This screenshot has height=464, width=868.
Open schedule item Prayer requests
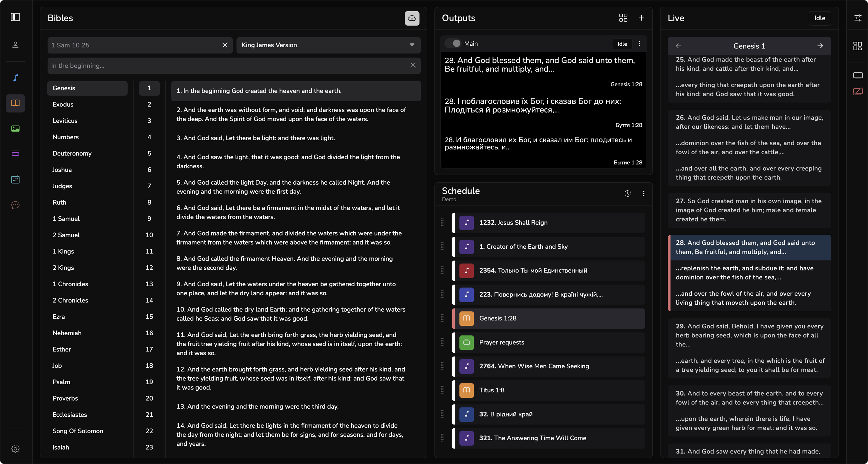coord(549,342)
